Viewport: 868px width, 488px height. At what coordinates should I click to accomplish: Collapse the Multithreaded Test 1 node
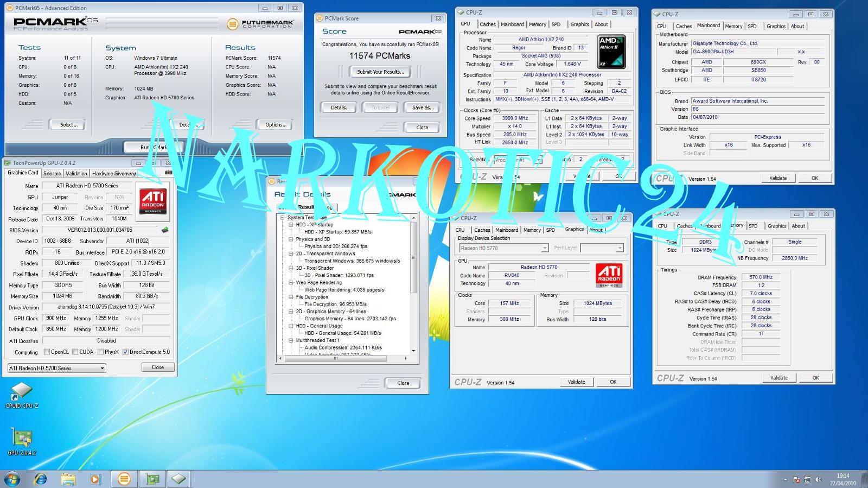[291, 340]
